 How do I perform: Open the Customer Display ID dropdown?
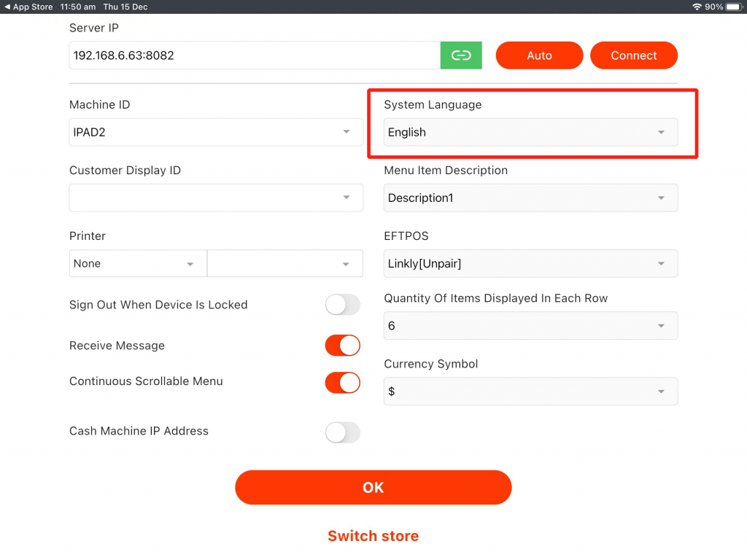click(215, 198)
